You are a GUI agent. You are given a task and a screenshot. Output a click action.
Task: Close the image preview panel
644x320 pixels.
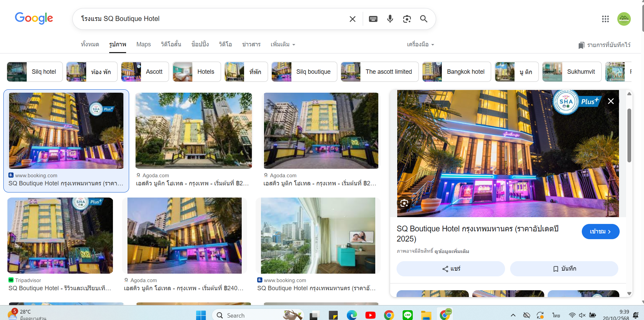pos(611,101)
